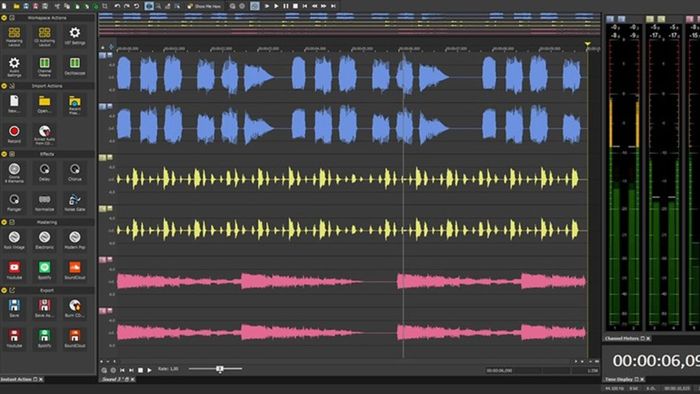
Task: Click the top toolbar Rewind button
Action: coord(314,6)
